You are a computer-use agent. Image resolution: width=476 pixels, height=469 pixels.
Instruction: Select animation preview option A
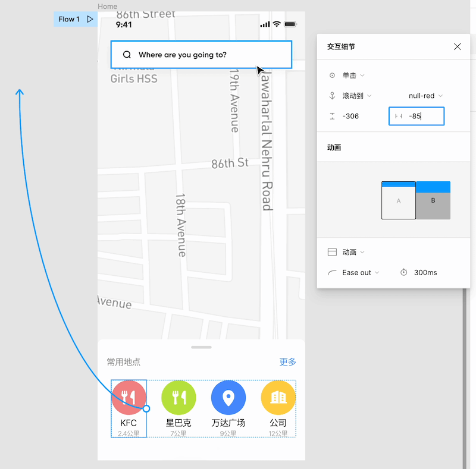[x=399, y=200]
